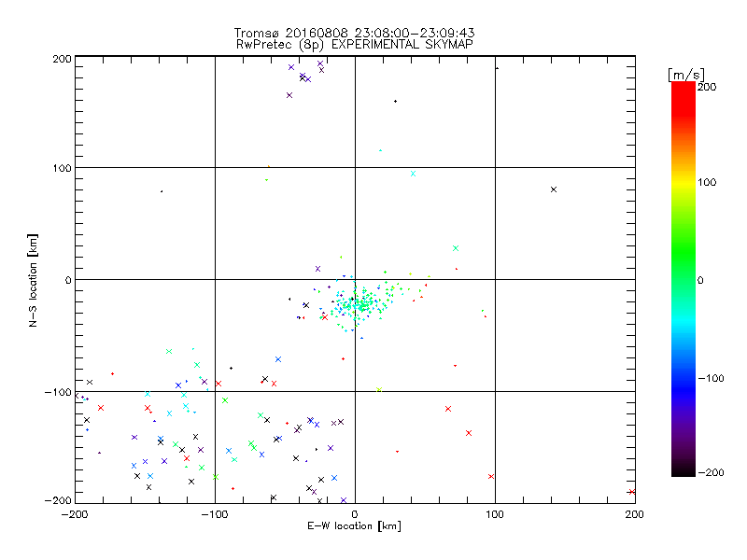This screenshot has height=560, width=747.
Task: Click the red X marker at the bottom-right plot corner
Action: 632,492
